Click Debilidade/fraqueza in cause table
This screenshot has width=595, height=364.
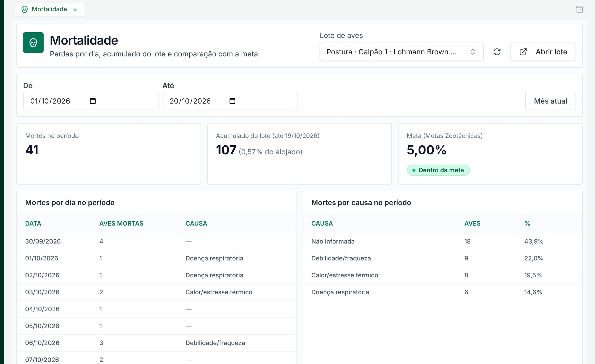(341, 258)
